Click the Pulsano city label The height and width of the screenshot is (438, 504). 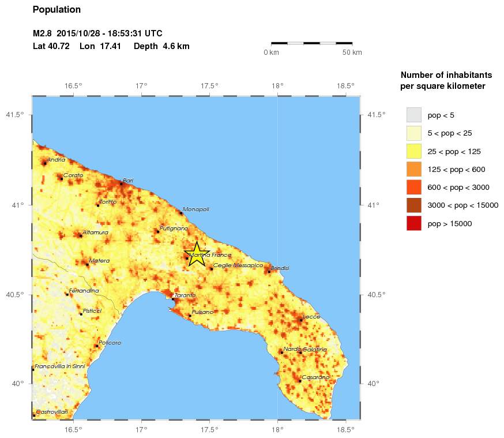pyautogui.click(x=202, y=312)
